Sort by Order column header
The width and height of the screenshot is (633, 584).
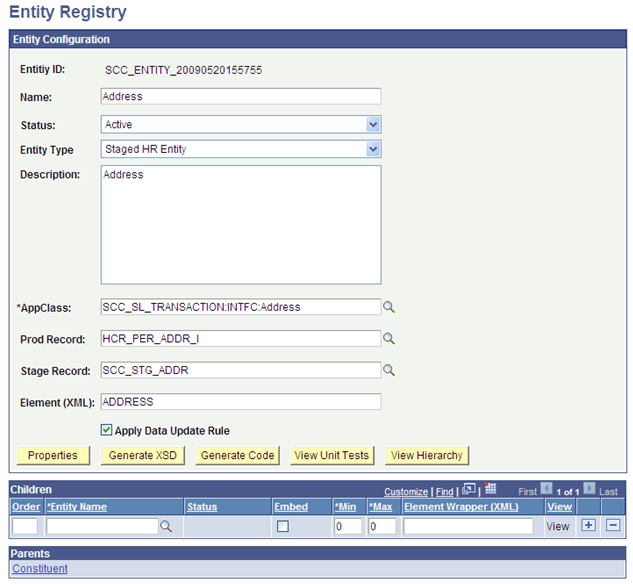(x=26, y=507)
